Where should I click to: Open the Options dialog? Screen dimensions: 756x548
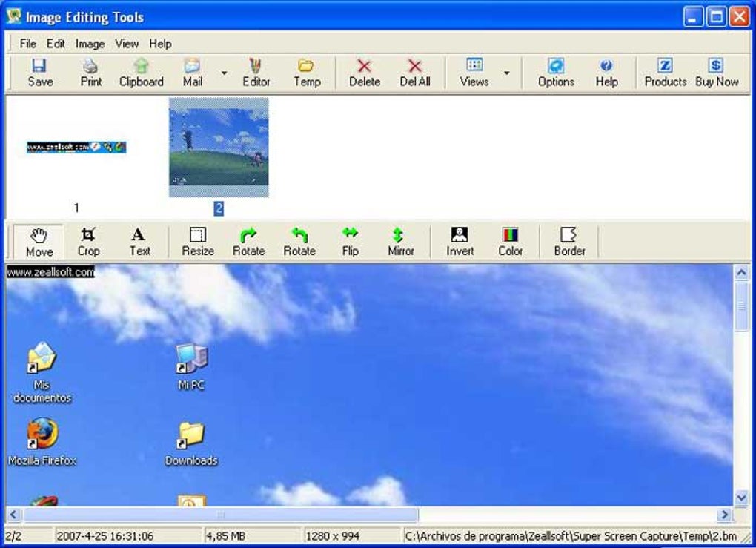pyautogui.click(x=555, y=71)
